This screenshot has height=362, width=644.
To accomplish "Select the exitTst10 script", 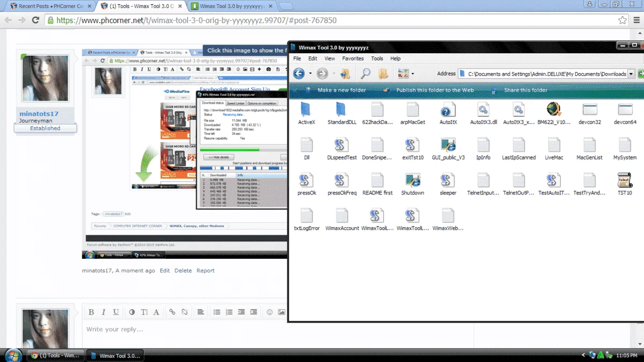I will coord(412,149).
